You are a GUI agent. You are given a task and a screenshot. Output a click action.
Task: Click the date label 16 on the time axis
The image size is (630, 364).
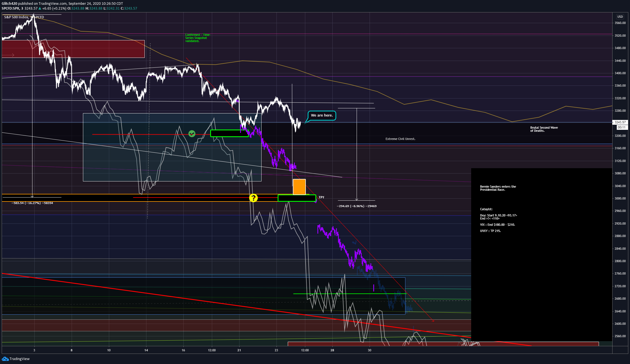tap(183, 350)
